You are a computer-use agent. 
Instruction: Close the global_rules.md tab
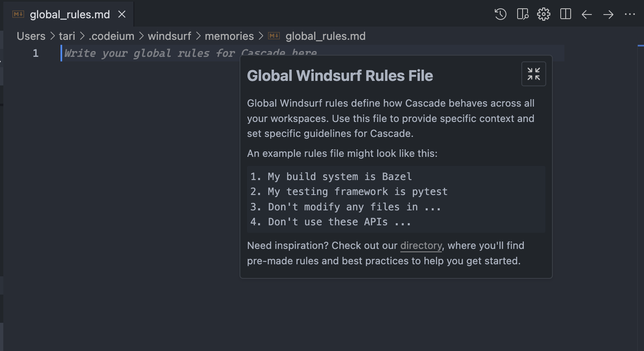pyautogui.click(x=122, y=14)
